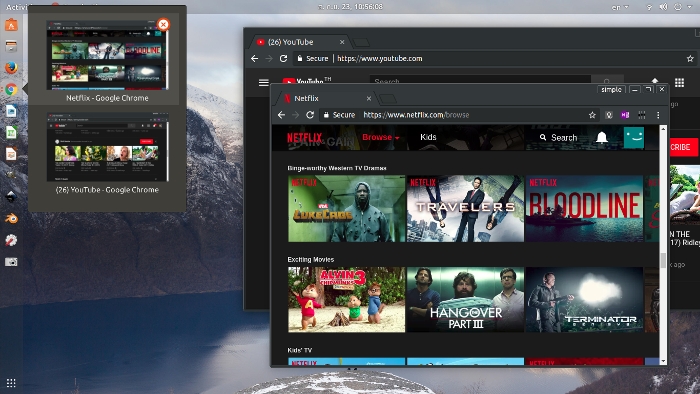Open LibreOffice Impress from the dock
700x394 pixels.
(11, 154)
